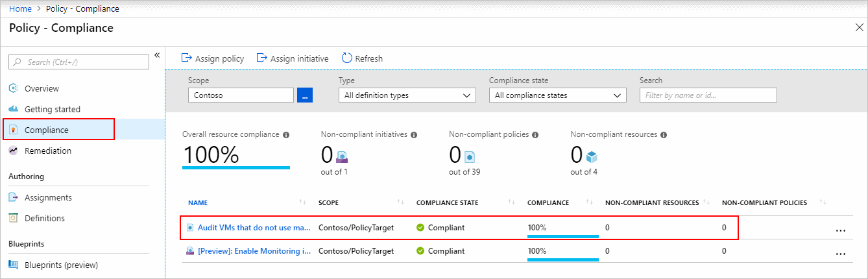Click compliance bar in Audit VMs row
868x279 pixels.
(x=563, y=236)
